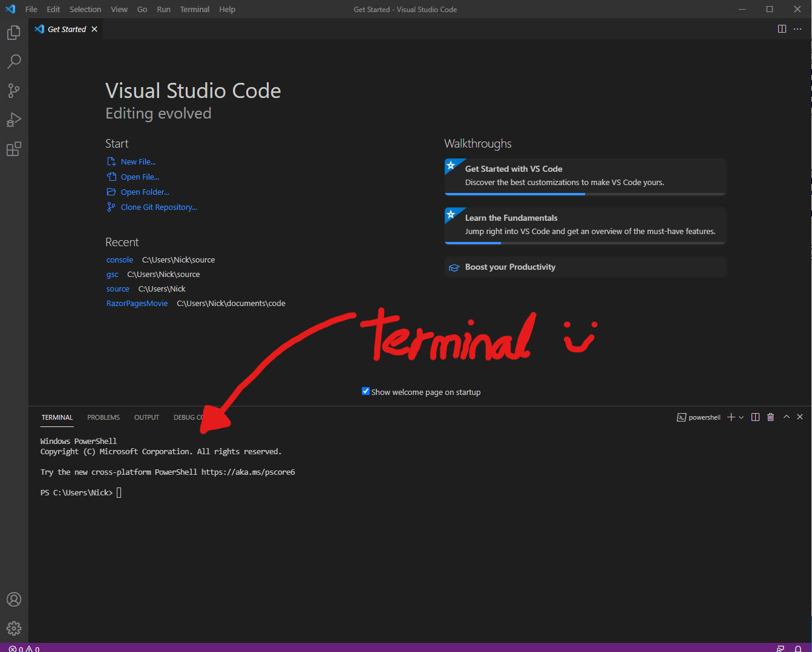Open the Extensions view
The image size is (812, 652).
(14, 149)
